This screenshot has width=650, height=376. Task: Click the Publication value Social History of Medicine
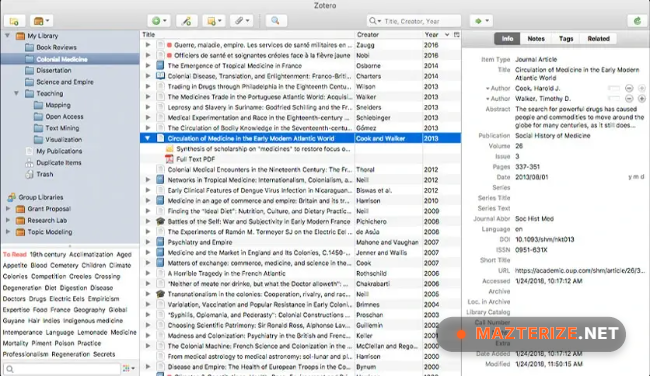pyautogui.click(x=553, y=136)
